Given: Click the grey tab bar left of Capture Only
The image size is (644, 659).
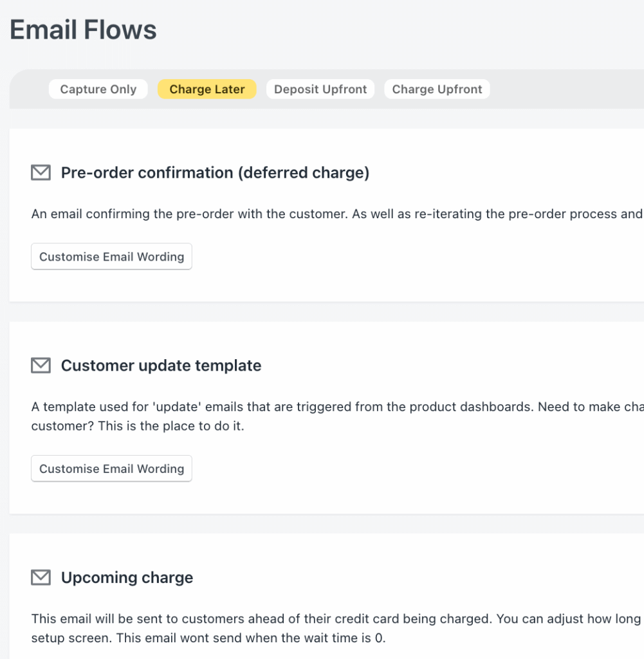Looking at the screenshot, I should [29, 89].
